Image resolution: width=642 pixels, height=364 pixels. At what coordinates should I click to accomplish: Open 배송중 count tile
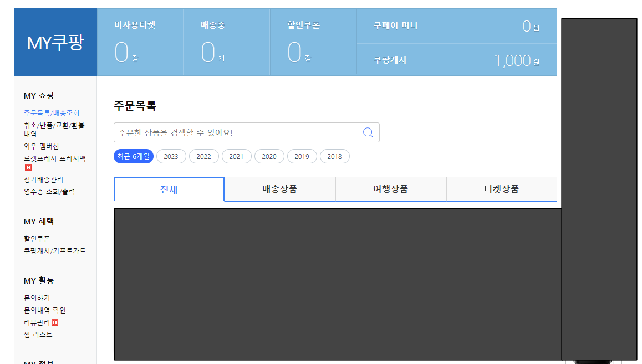pyautogui.click(x=226, y=42)
